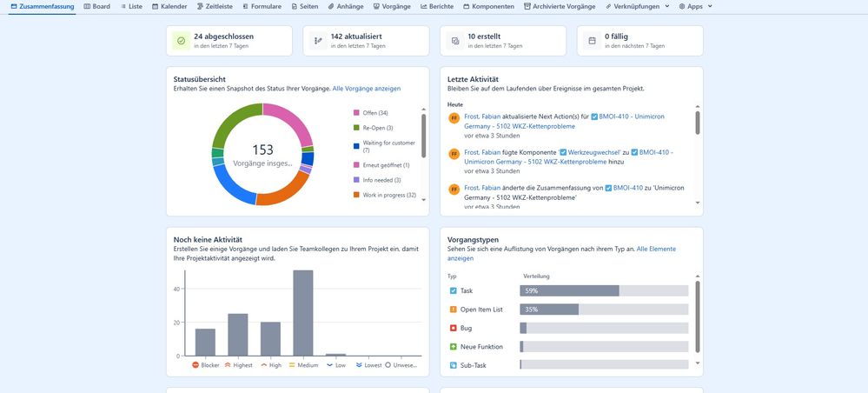868x393 pixels.
Task: Click the Offen (34) pink legend swatch
Action: point(356,112)
